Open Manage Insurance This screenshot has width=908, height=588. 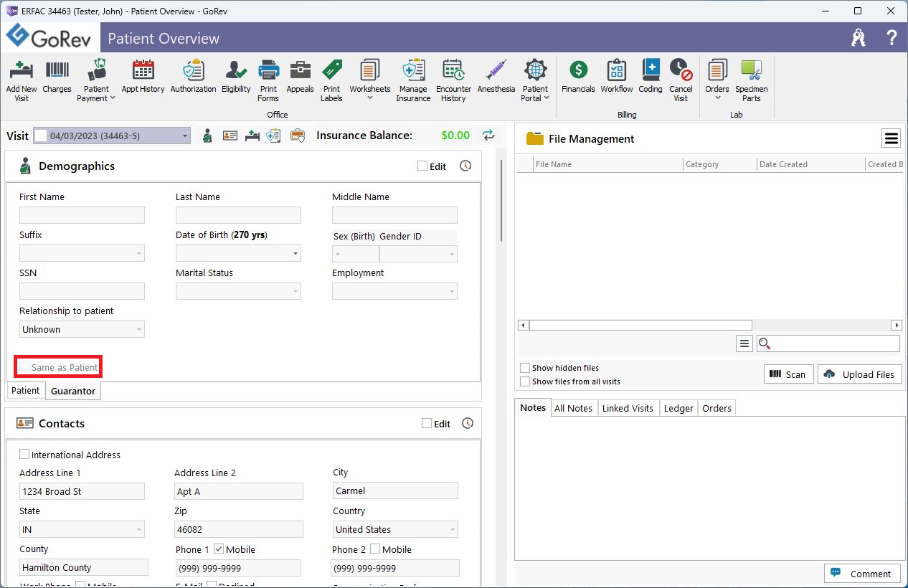click(413, 80)
